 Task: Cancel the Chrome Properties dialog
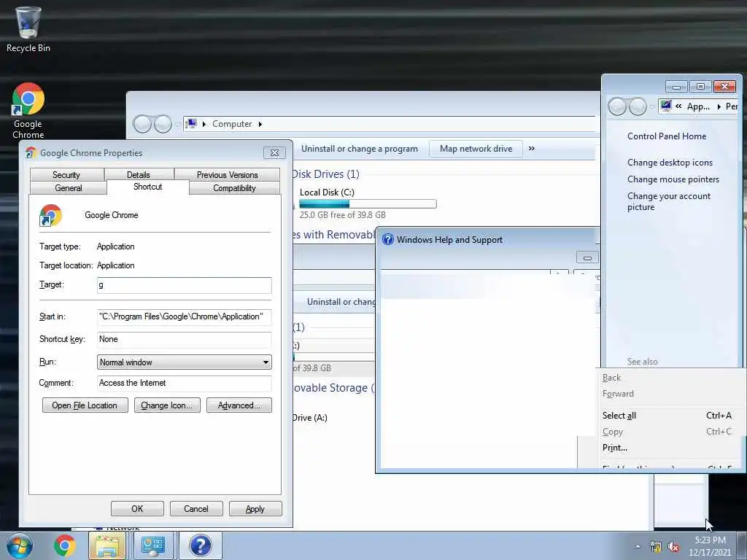[196, 508]
